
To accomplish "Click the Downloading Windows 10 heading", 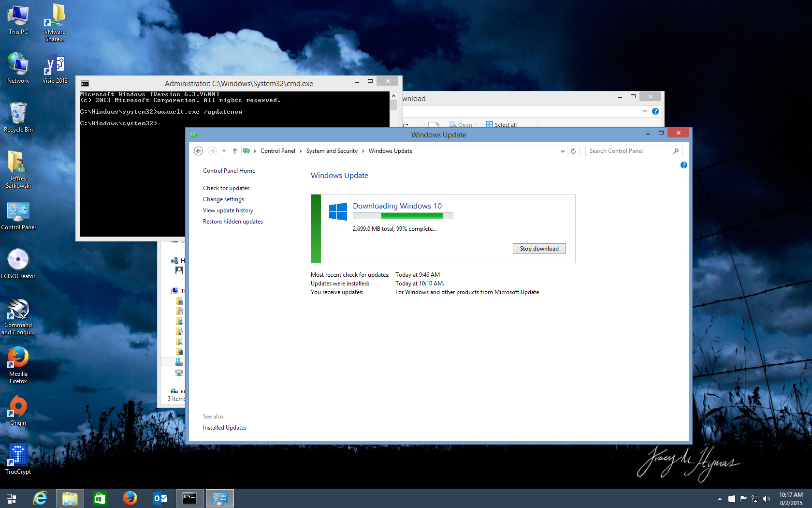I will (x=397, y=206).
